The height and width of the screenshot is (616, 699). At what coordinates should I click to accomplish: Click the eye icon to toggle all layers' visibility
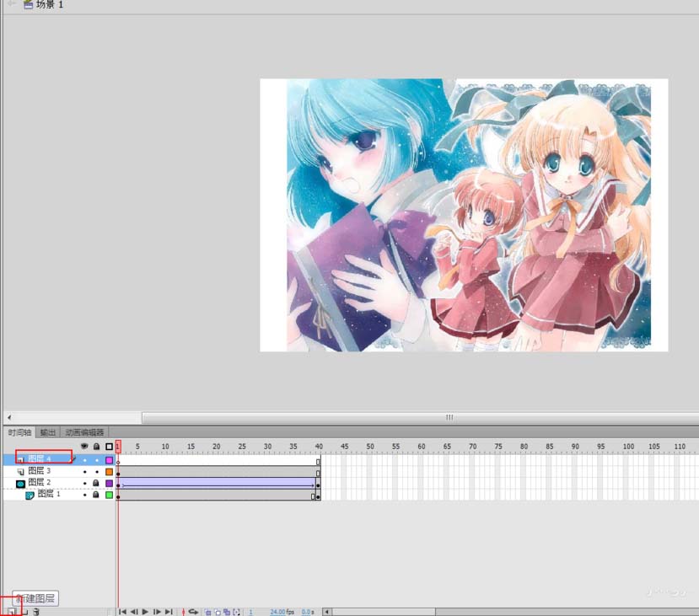click(84, 446)
